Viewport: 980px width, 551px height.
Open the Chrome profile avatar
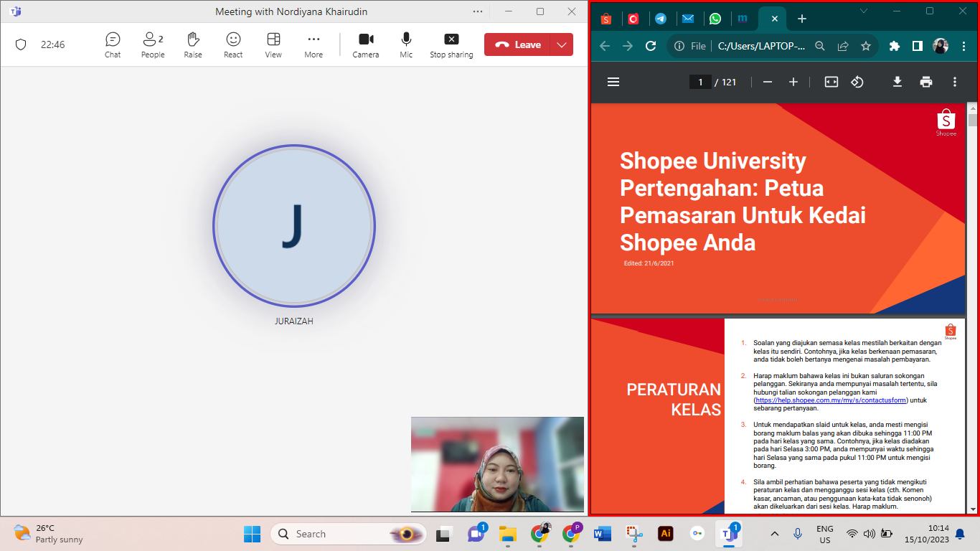[x=941, y=46]
